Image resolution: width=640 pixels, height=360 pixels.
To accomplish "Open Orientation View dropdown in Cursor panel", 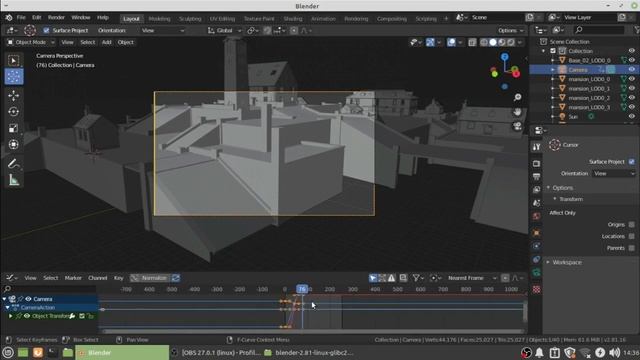I will pos(613,173).
